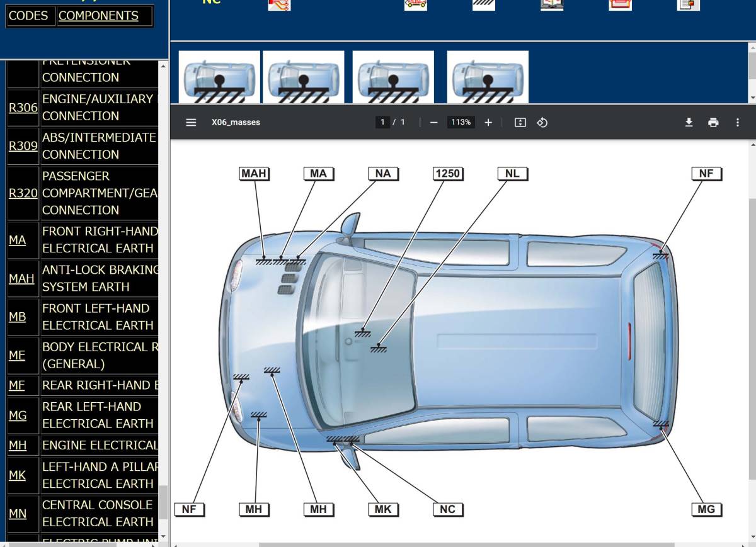Click the X06_masses document title

pos(236,122)
